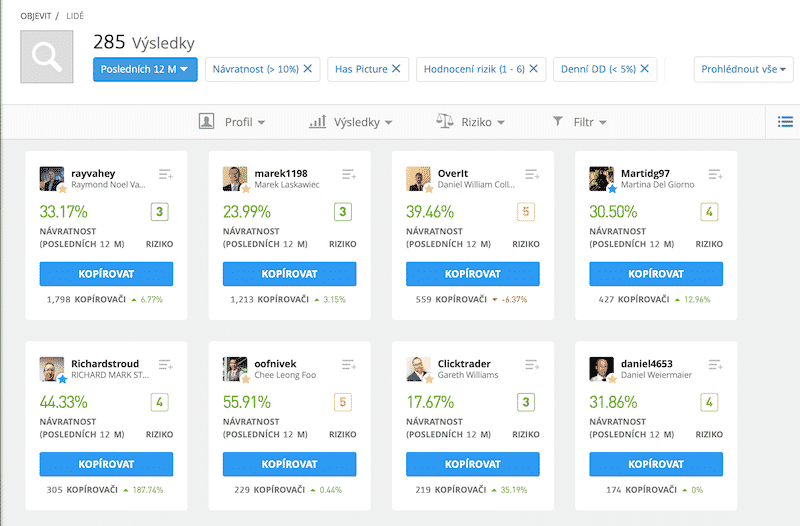The image size is (800, 526).
Task: Open Richardstroud's profile picture
Action: 52,369
